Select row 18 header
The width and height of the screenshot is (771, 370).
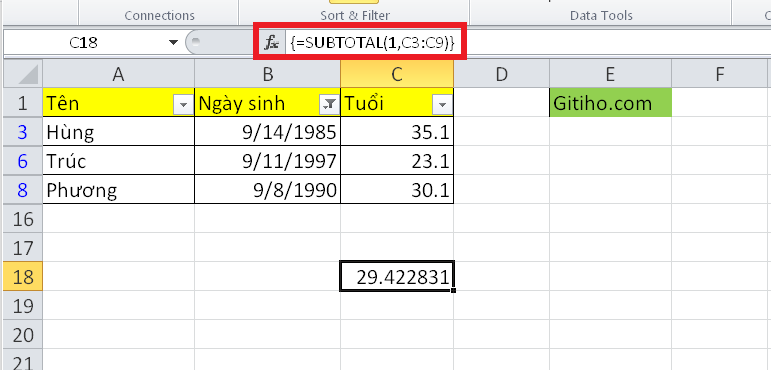(23, 277)
